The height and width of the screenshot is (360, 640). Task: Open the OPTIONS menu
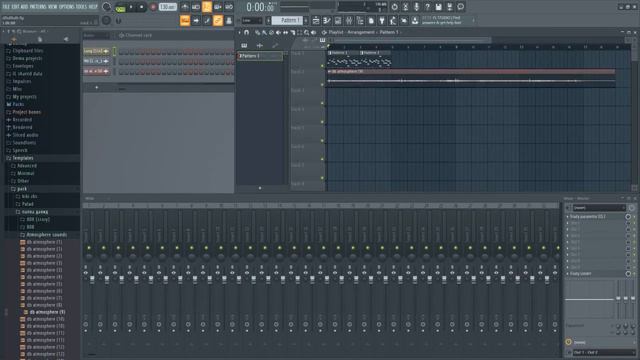(67, 7)
